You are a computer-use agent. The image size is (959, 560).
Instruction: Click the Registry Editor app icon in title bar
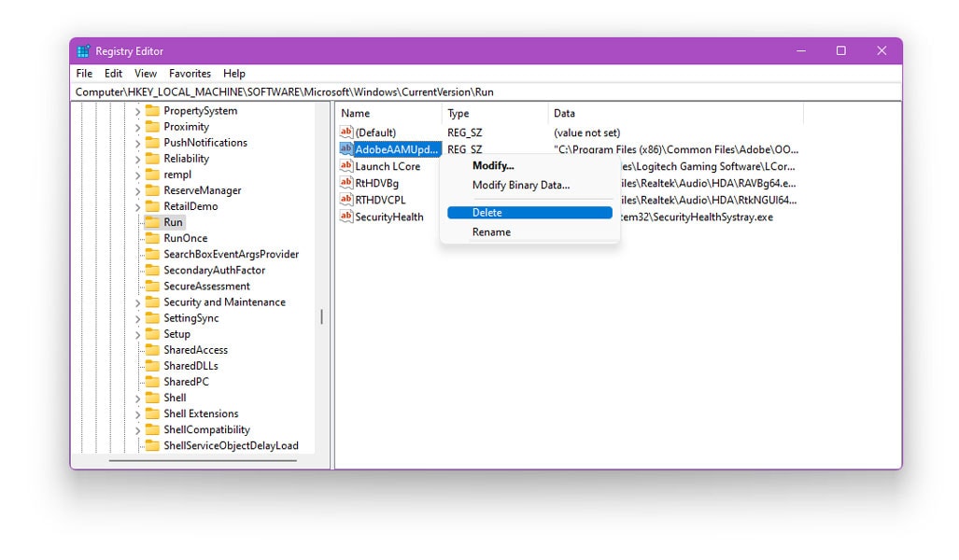(x=83, y=51)
